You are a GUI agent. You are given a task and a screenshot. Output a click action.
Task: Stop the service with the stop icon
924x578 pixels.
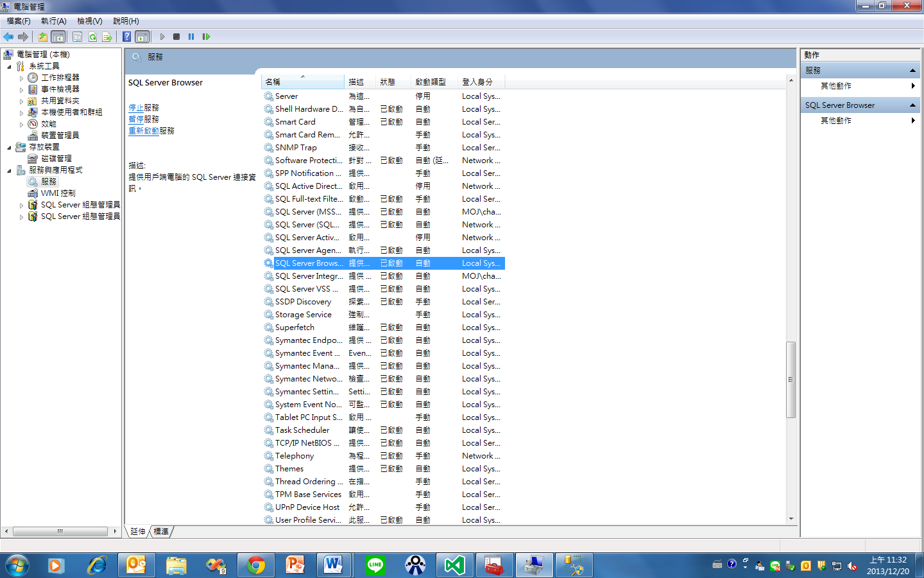(176, 37)
